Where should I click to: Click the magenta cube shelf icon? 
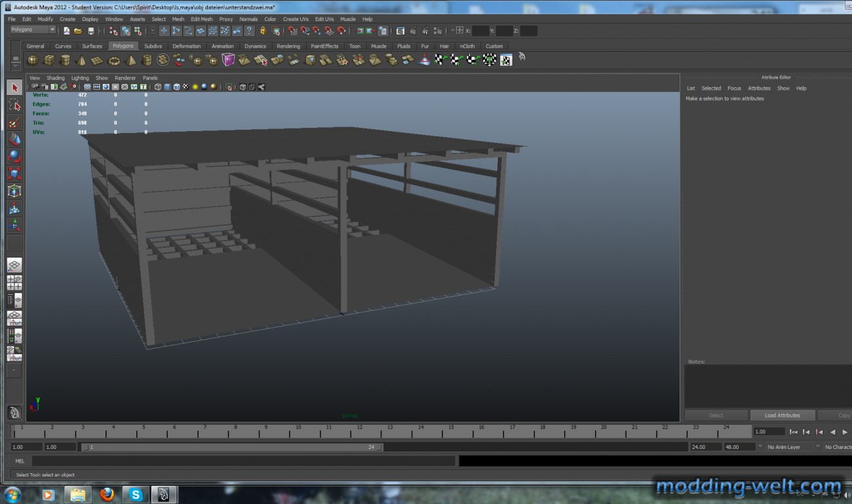click(x=228, y=60)
